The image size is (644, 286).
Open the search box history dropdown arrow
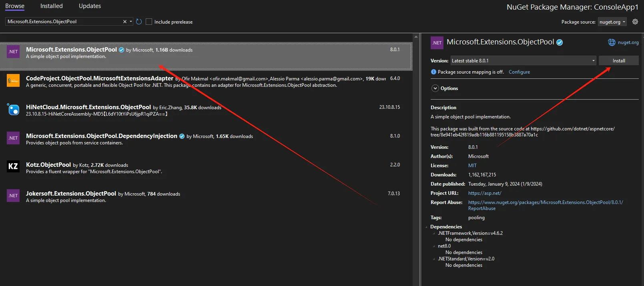[x=131, y=22]
